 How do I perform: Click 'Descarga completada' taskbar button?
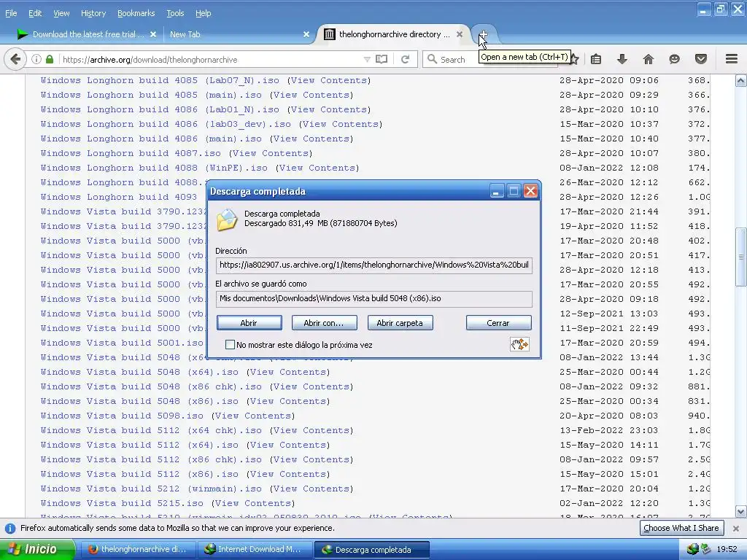(x=372, y=550)
